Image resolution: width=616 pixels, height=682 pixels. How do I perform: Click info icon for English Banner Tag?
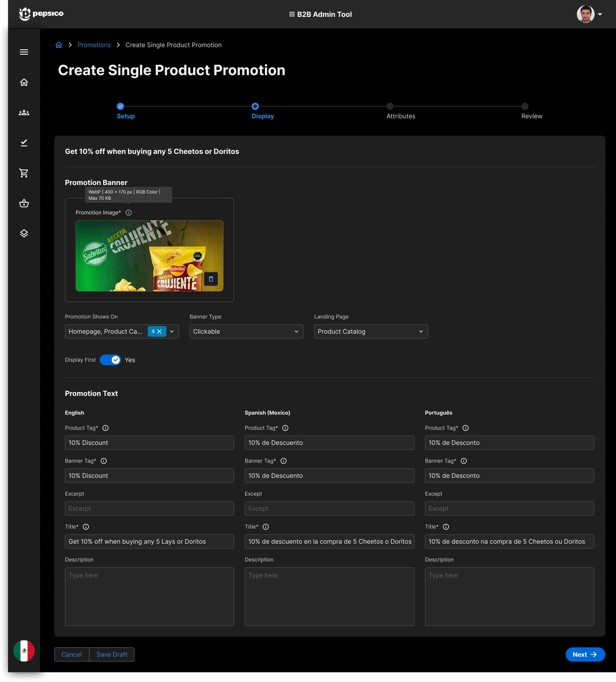coord(104,461)
